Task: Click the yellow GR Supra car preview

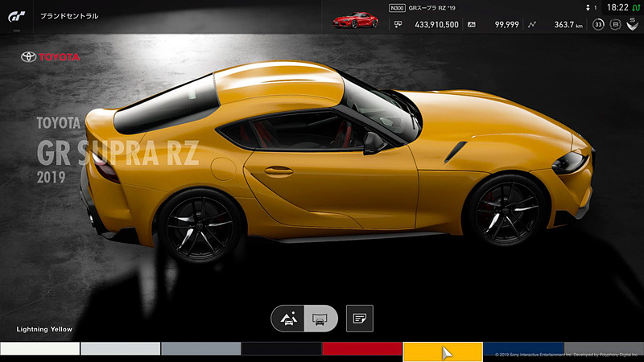Action: coord(336,160)
